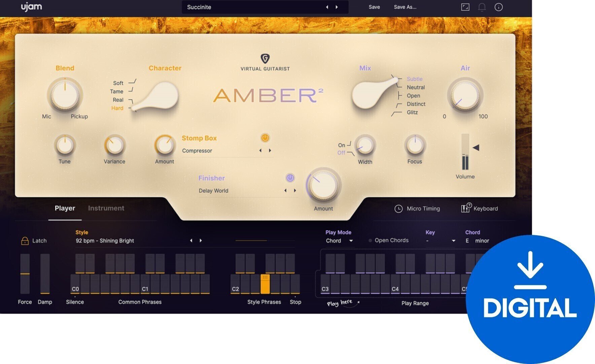The width and height of the screenshot is (595, 364).
Task: Click the info icon in top right
Action: point(498,7)
